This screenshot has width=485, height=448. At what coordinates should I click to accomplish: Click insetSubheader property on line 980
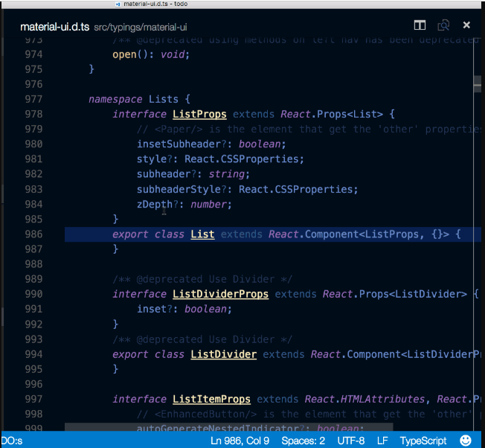(x=179, y=144)
